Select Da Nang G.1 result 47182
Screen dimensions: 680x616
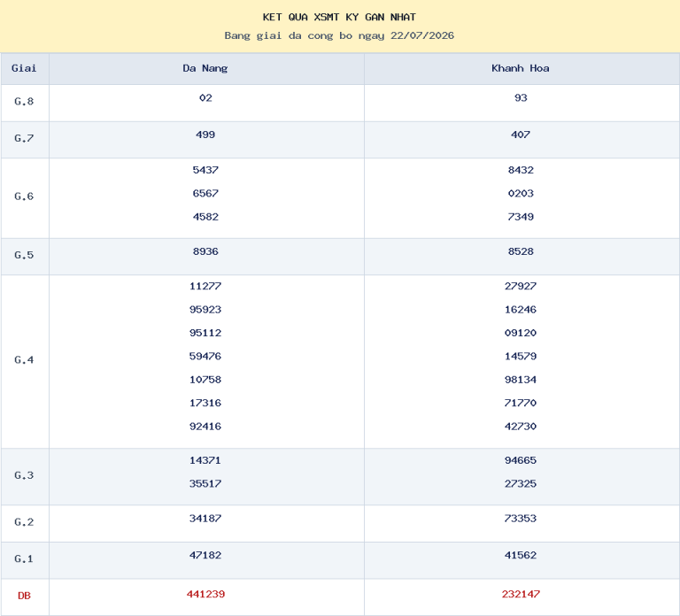205,555
